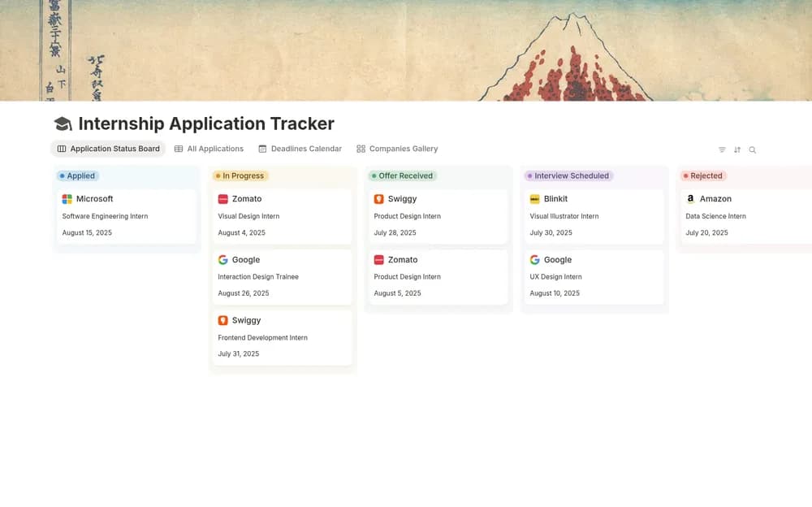
Task: Click the In Progress status tag
Action: click(x=240, y=175)
